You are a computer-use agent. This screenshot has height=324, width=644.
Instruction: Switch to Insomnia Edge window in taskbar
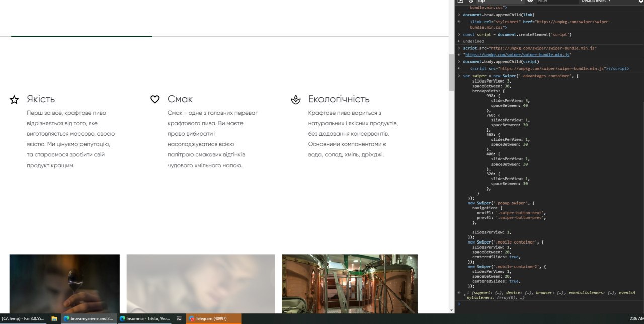tap(145, 318)
